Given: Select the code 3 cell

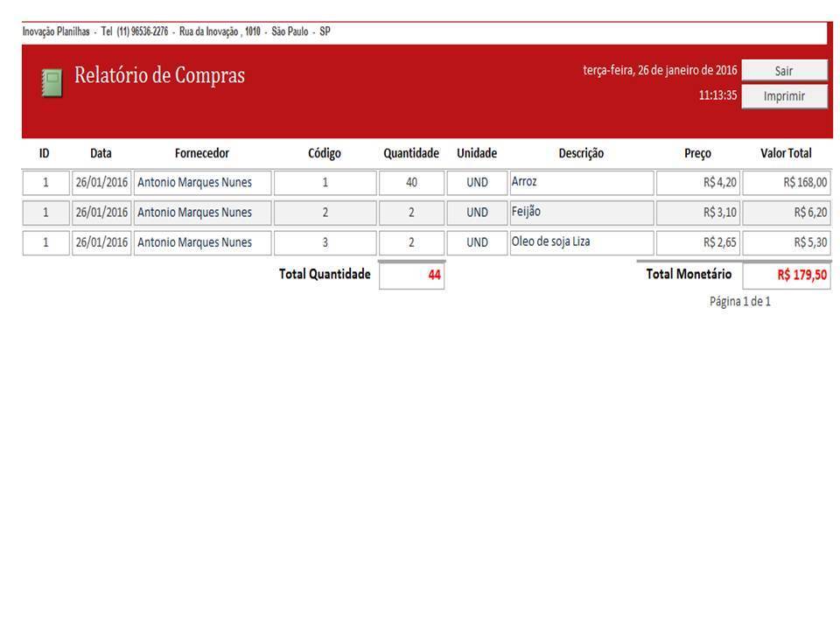Looking at the screenshot, I should 325,242.
